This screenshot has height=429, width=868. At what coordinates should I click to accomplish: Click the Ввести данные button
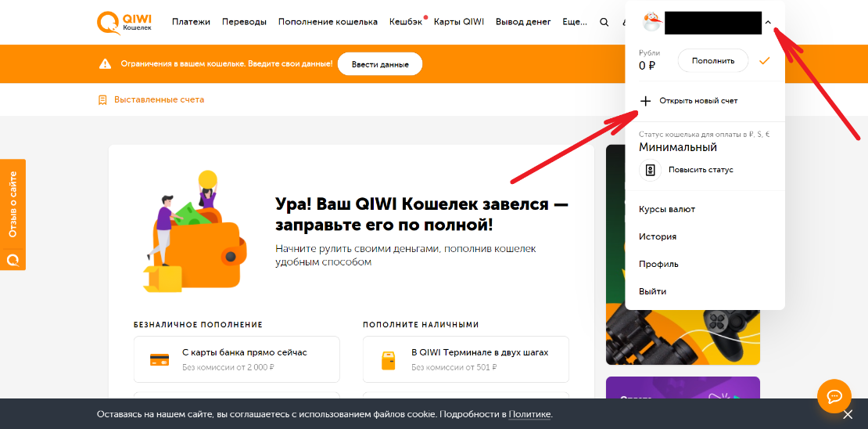380,64
